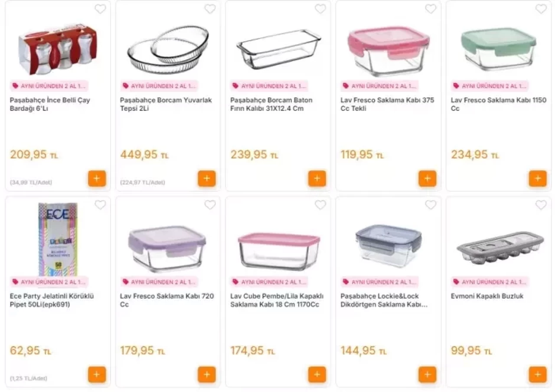The image size is (555, 392).
Task: Add Lav Cube Pembe/Lila container to cart
Action: 317,375
